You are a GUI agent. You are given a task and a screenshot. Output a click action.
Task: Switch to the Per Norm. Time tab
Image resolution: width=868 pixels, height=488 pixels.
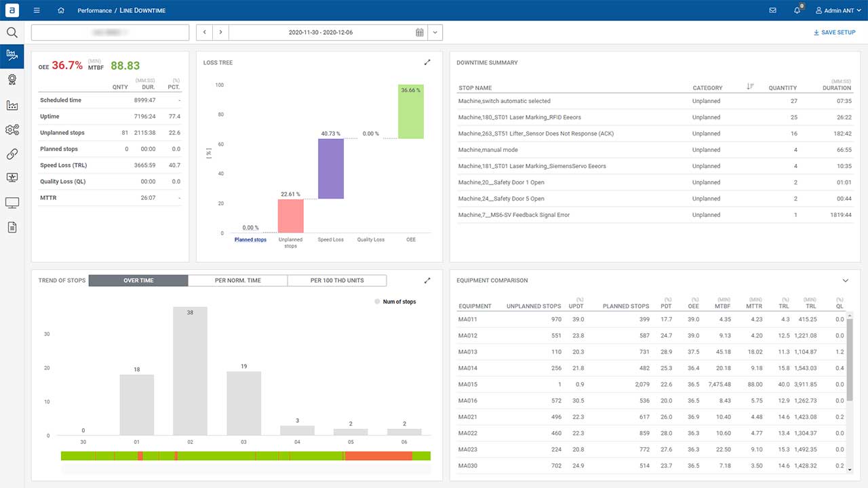point(237,281)
